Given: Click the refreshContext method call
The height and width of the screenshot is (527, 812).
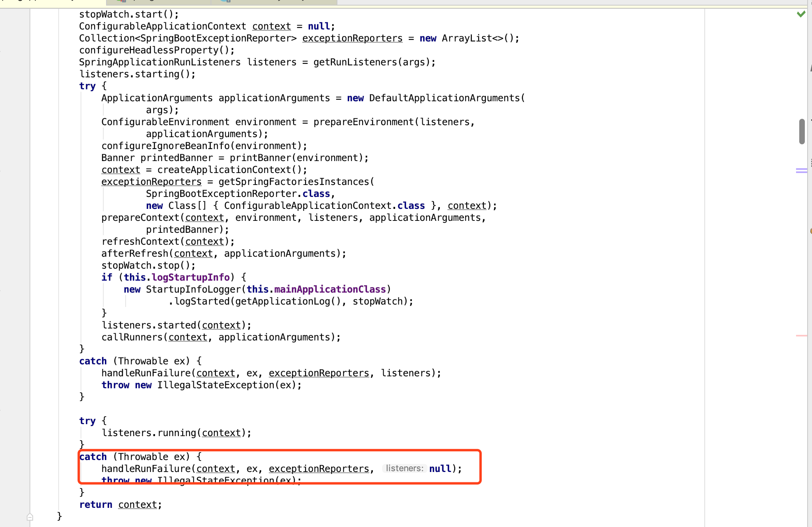Looking at the screenshot, I should pos(140,242).
